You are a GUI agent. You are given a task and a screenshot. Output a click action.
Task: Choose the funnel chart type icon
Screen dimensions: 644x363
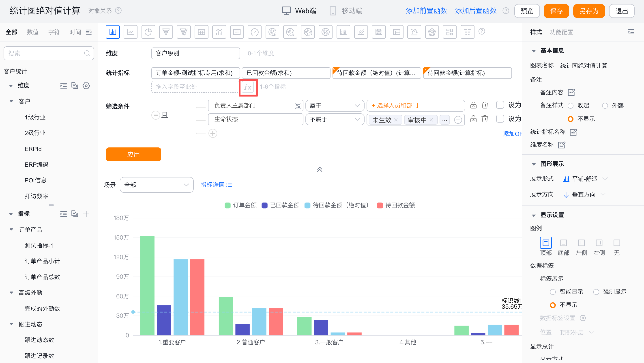[166, 32]
